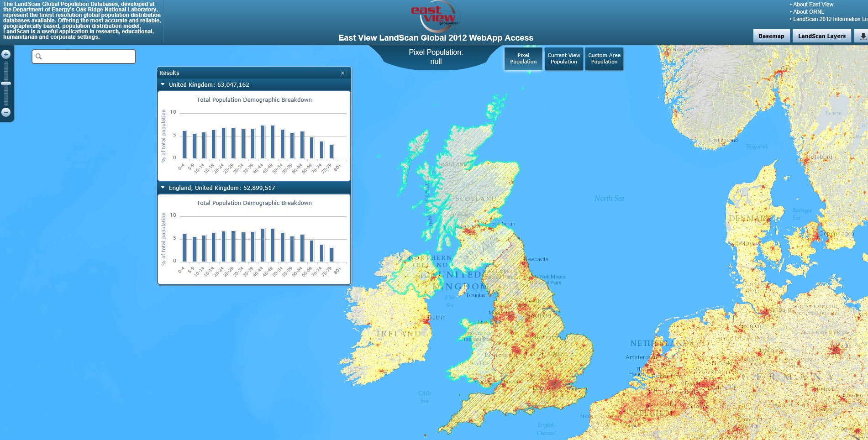Open the download tool at top right

(x=862, y=36)
